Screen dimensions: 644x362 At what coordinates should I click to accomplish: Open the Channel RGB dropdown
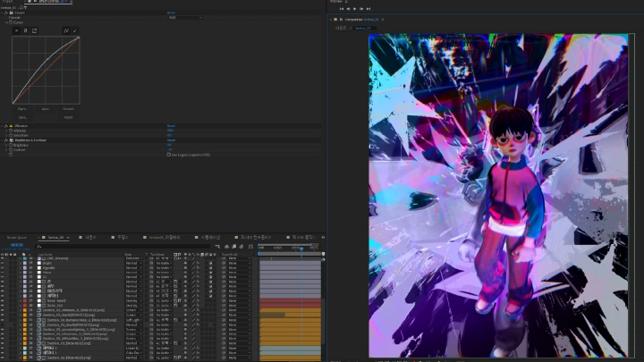click(x=183, y=17)
